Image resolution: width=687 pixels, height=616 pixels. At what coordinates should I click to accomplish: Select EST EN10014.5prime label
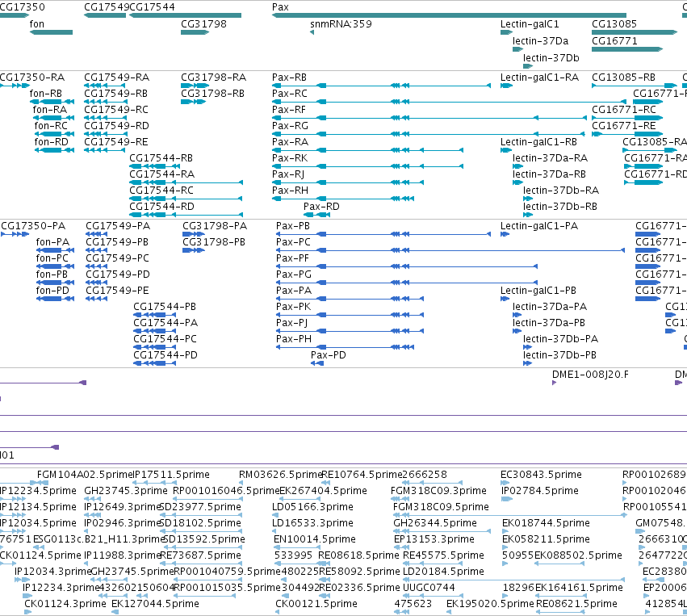point(315,539)
